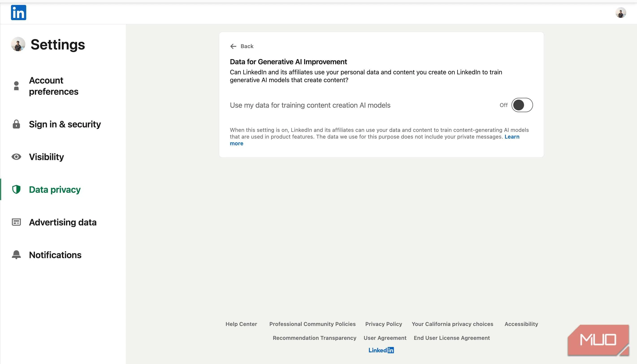The height and width of the screenshot is (364, 637).
Task: Click the Settings profile photo thumbnail
Action: pyautogui.click(x=18, y=45)
